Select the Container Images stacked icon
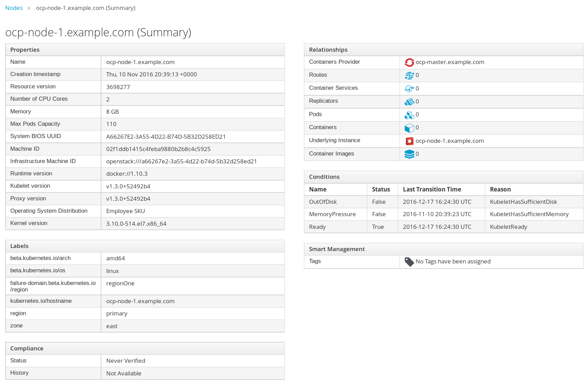The height and width of the screenshot is (385, 588). pyautogui.click(x=409, y=154)
